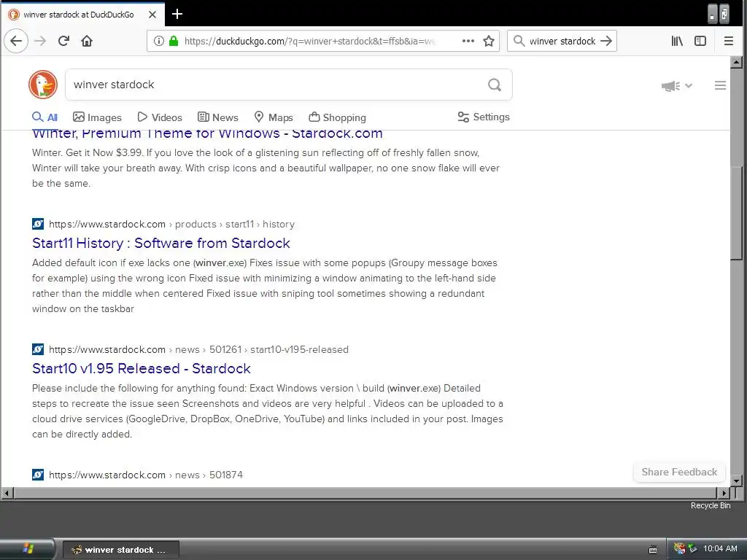The height and width of the screenshot is (560, 747).
Task: Click the horizontal scrollbar right arrow
Action: pyautogui.click(x=724, y=494)
